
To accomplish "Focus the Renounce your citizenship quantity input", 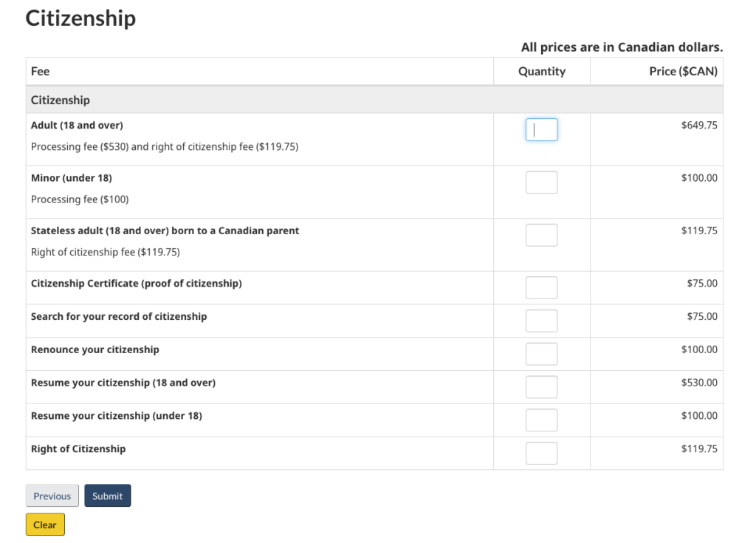I will click(541, 354).
